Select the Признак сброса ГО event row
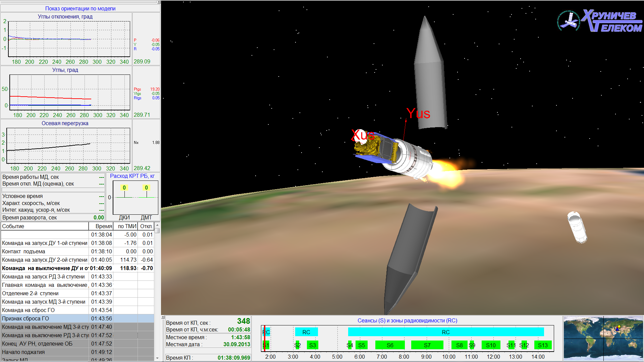The width and height of the screenshot is (644, 362). tap(45, 318)
